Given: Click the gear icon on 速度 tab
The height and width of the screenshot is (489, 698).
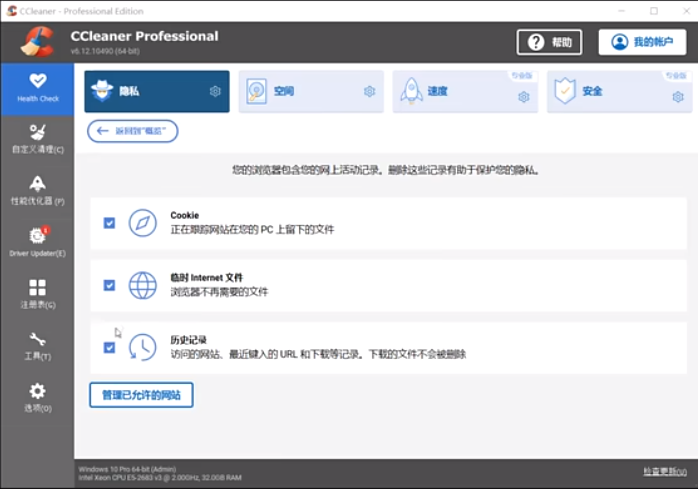Looking at the screenshot, I should click(523, 97).
